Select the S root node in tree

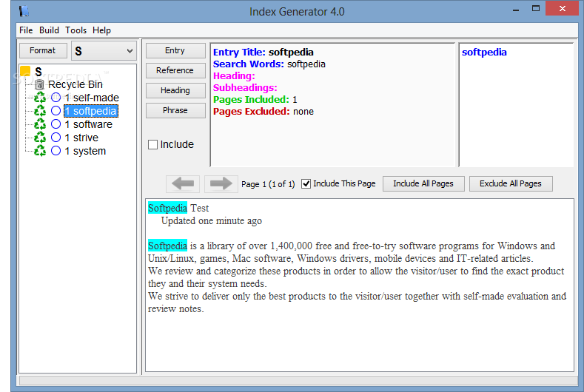38,71
